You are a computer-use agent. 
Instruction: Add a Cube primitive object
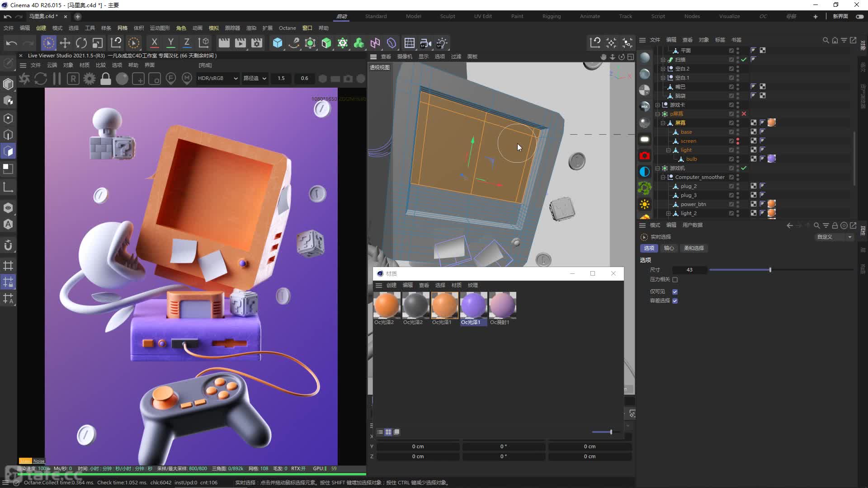click(278, 43)
